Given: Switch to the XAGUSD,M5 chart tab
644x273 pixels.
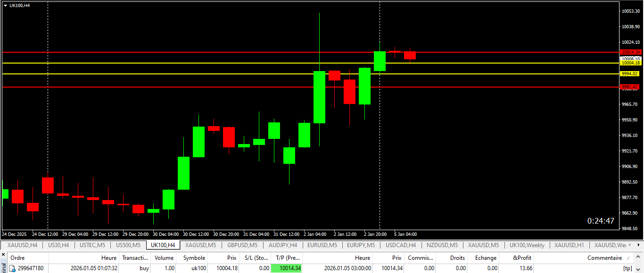Looking at the screenshot, I should click(x=200, y=245).
